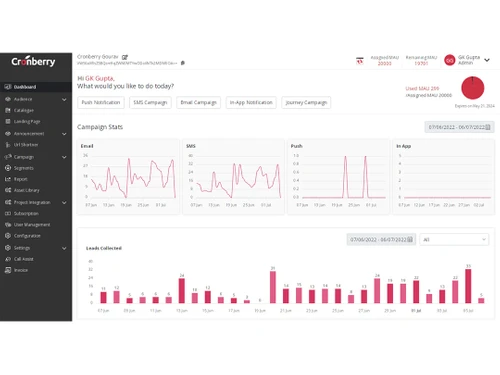Click the User Management icon

8,225
